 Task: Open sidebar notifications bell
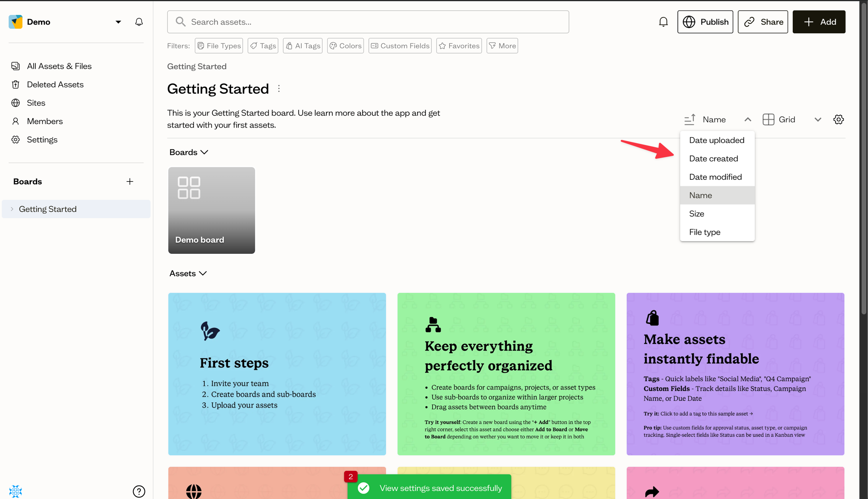coord(139,22)
